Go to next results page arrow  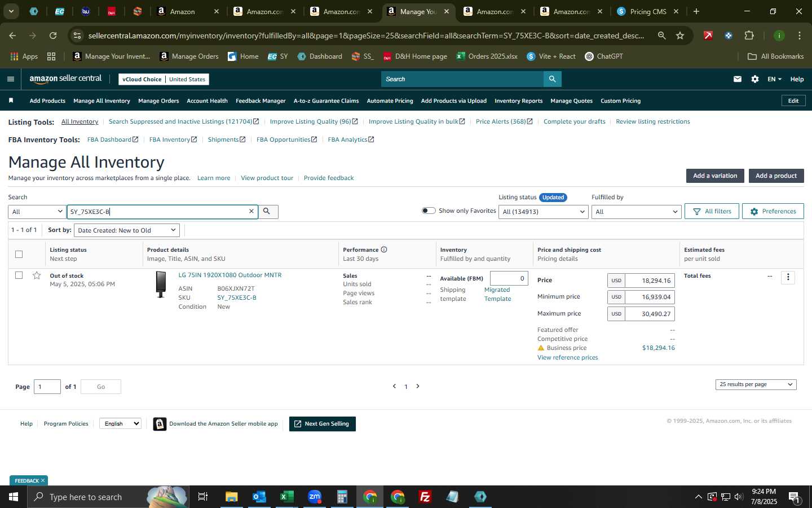coord(418,386)
